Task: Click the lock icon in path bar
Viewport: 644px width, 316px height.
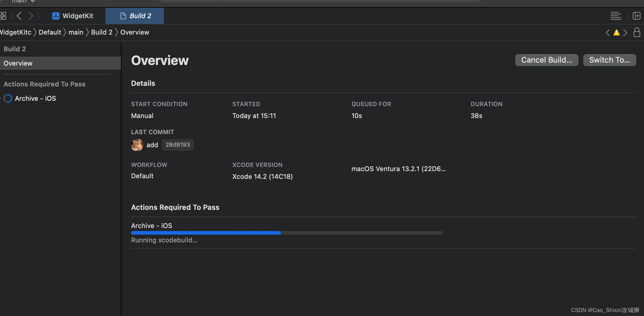Action: point(637,32)
